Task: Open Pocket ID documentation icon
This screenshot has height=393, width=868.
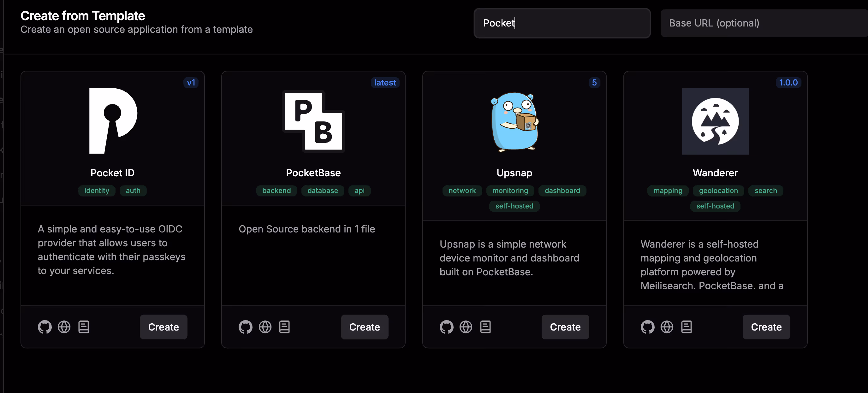Action: tap(84, 327)
